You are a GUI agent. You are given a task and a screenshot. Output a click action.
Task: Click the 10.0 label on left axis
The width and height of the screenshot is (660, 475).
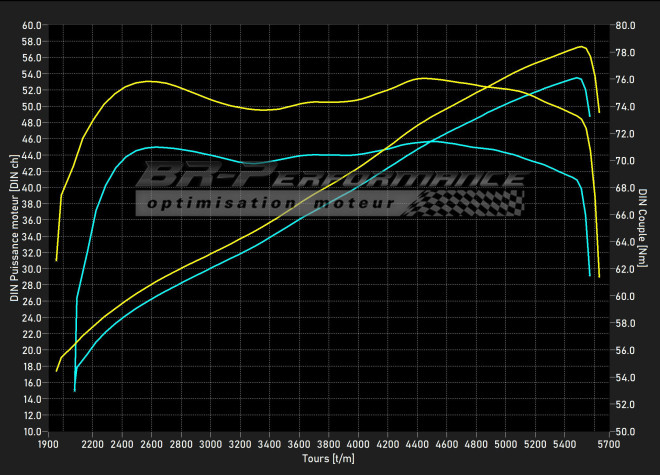pyautogui.click(x=31, y=431)
